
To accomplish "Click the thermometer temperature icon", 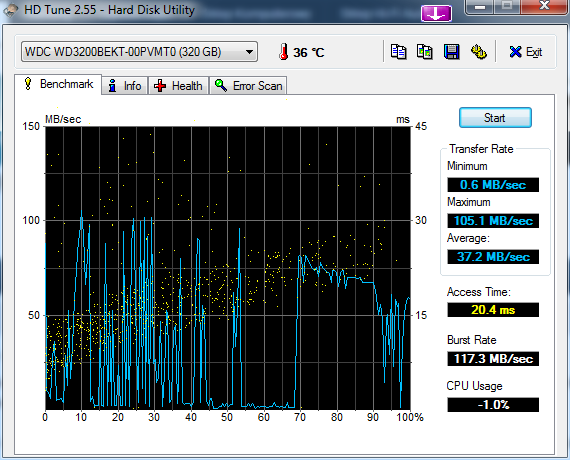I will coord(284,52).
